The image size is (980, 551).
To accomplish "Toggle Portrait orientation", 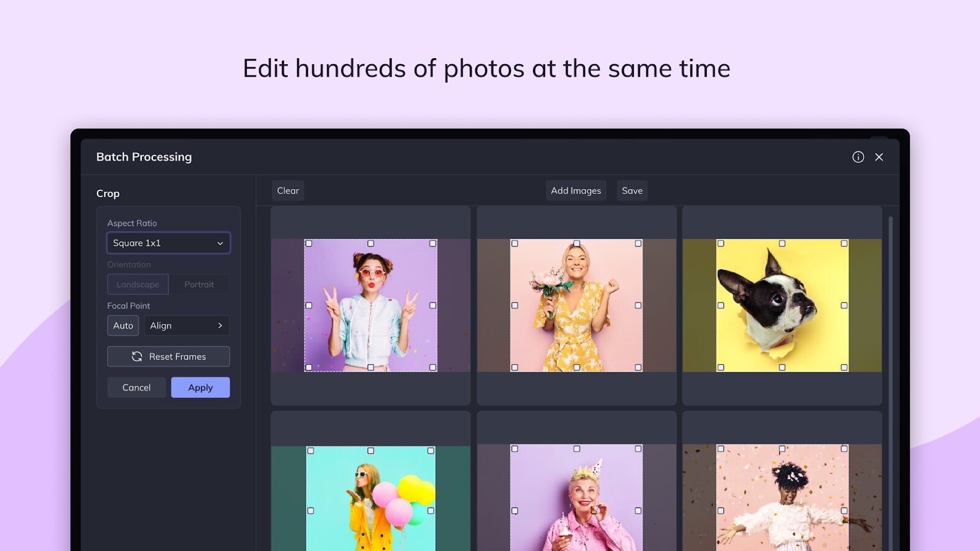I will 199,284.
